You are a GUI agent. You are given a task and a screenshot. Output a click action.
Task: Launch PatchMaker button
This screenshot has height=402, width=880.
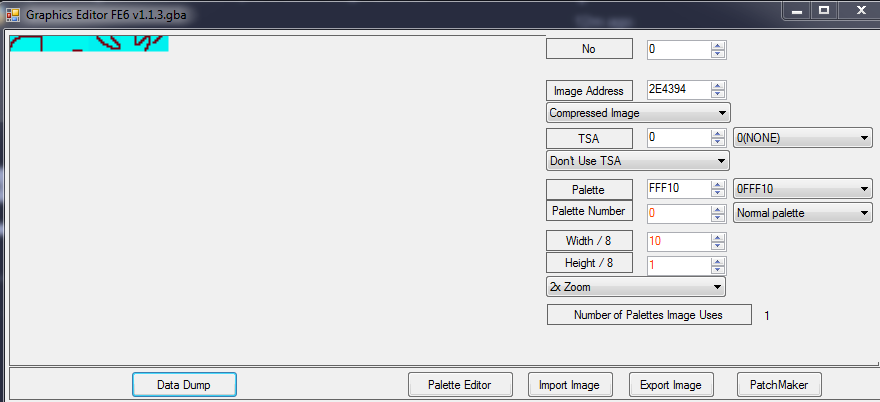tap(779, 384)
